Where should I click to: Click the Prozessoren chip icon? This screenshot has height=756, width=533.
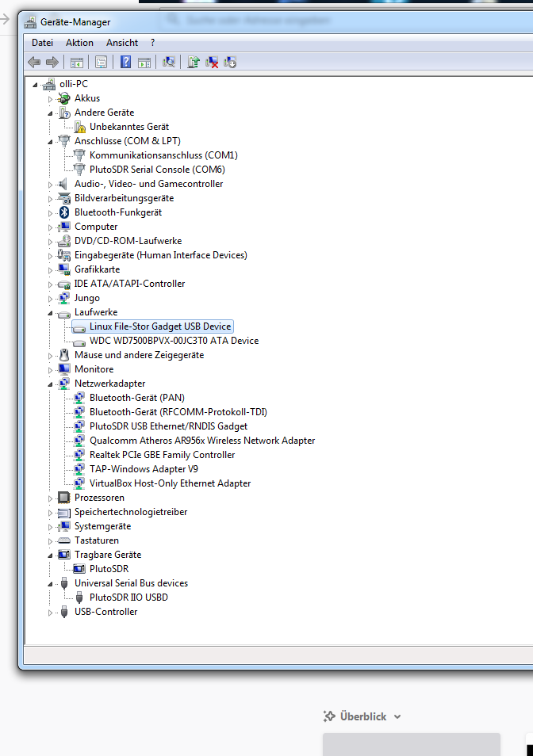click(63, 498)
